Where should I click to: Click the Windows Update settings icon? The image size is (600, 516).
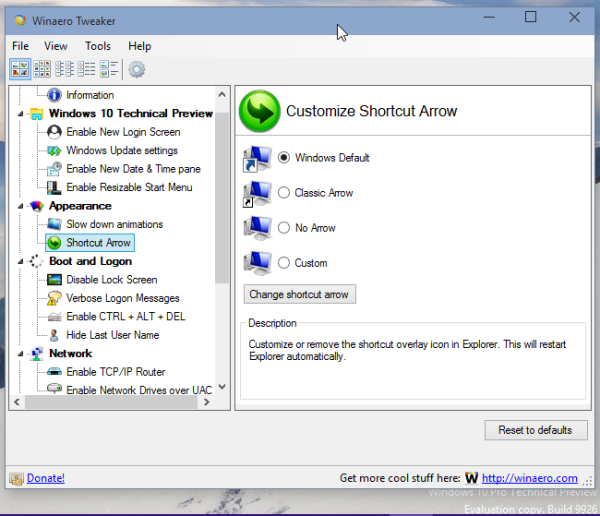click(x=54, y=150)
